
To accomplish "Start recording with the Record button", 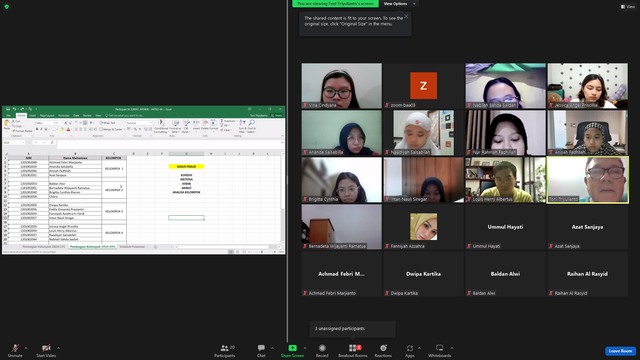I will click(322, 350).
